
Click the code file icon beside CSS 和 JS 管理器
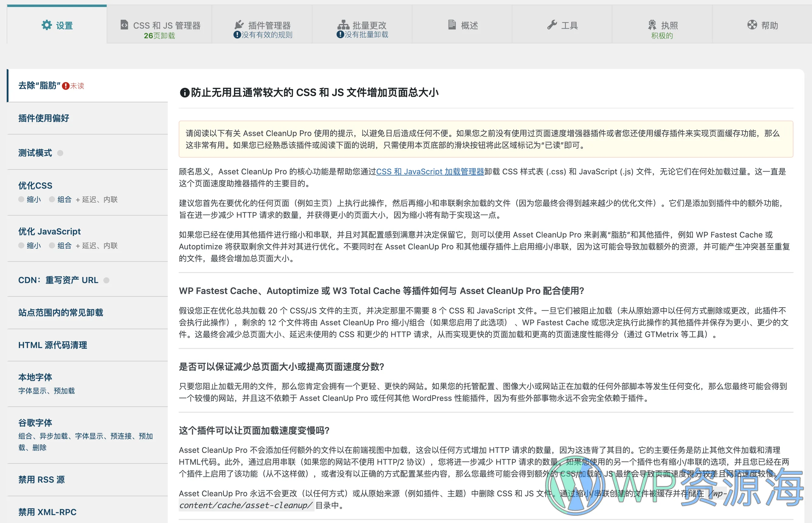pos(124,25)
